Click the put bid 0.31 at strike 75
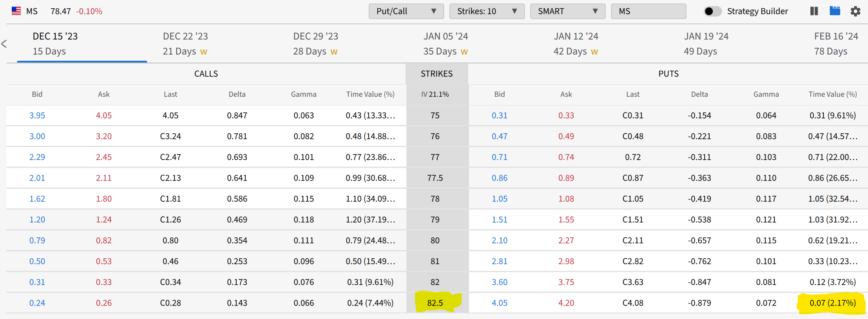868x319 pixels. click(500, 115)
